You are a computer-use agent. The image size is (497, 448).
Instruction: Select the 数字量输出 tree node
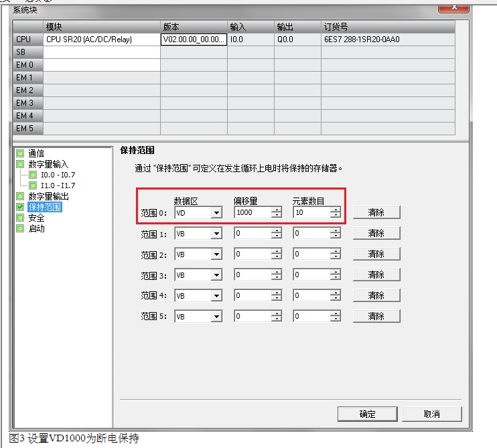[x=48, y=196]
